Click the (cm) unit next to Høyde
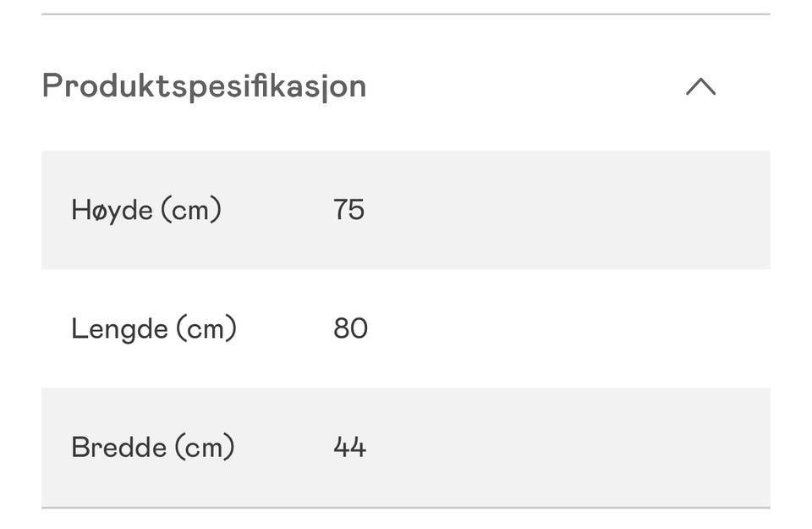The height and width of the screenshot is (529, 812). click(191, 210)
